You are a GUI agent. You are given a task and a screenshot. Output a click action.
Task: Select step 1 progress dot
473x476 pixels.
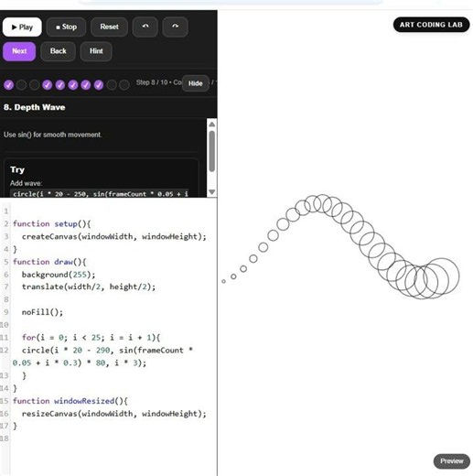pos(8,85)
